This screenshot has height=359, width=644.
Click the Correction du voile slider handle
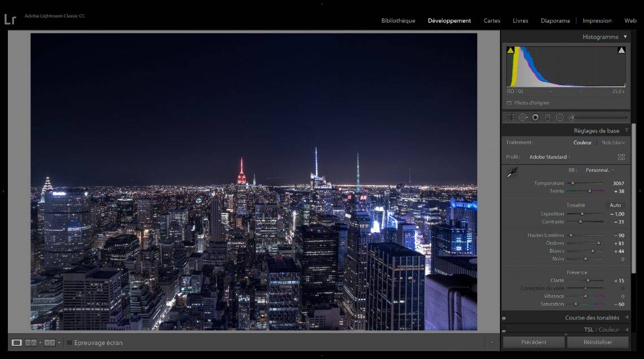(586, 288)
